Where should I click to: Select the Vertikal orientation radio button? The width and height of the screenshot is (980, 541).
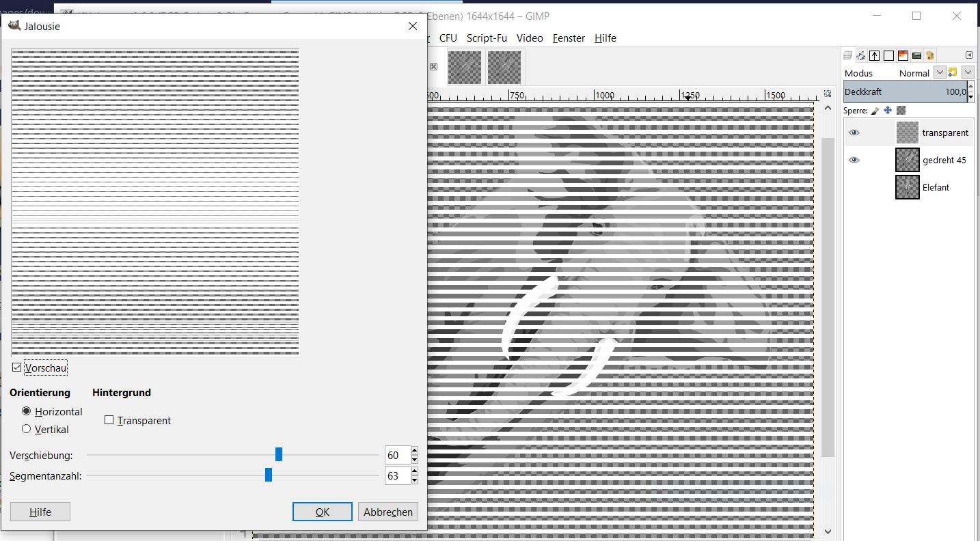pyautogui.click(x=27, y=429)
